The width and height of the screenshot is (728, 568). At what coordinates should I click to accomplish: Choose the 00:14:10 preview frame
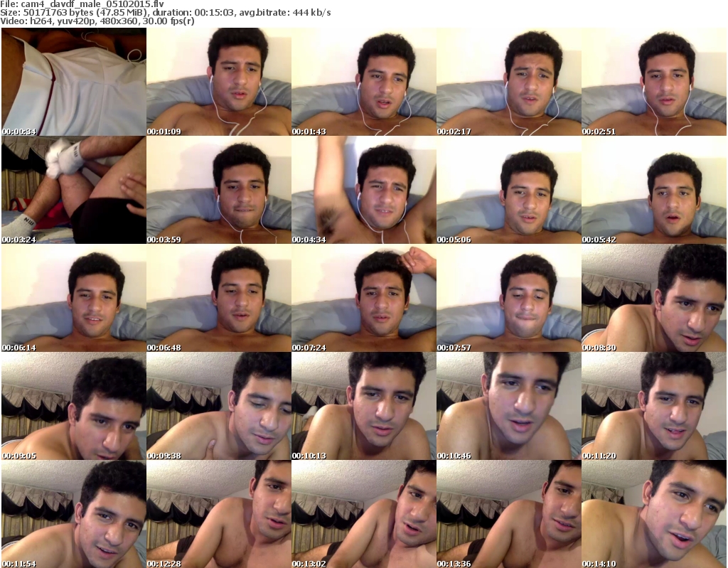[654, 514]
